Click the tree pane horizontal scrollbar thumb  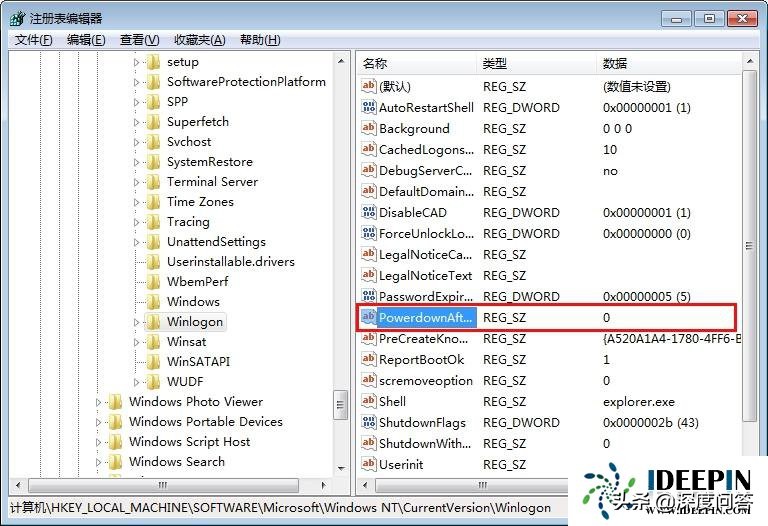(x=163, y=485)
